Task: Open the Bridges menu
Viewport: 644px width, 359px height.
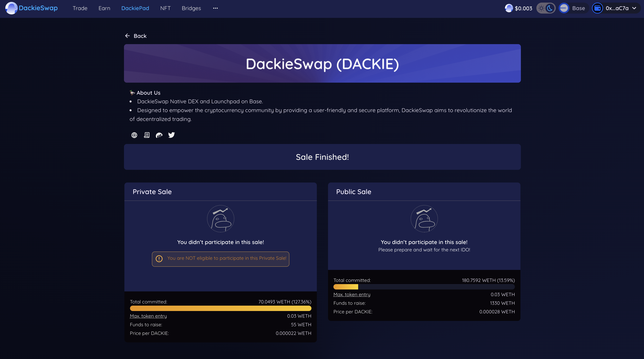Action: tap(191, 8)
